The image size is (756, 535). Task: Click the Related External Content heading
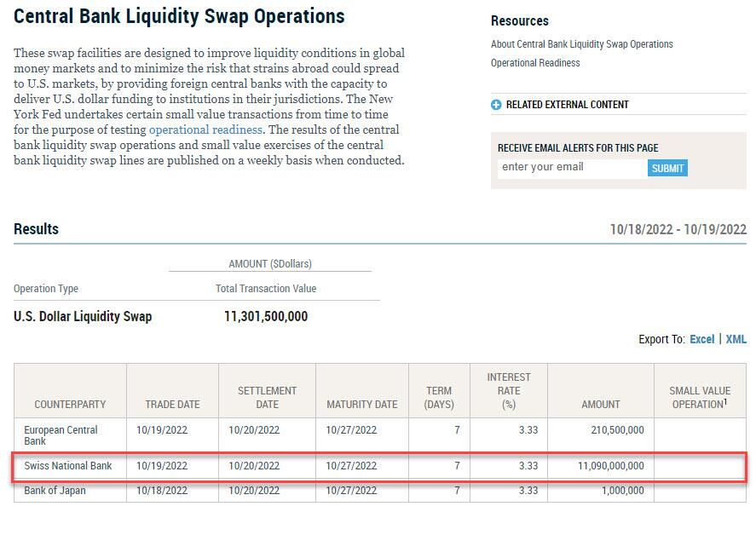coord(567,105)
